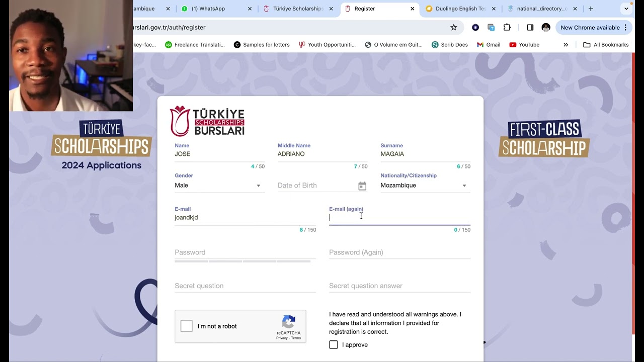Click the reCAPTCHA logo
This screenshot has width=644, height=362.
click(x=289, y=322)
